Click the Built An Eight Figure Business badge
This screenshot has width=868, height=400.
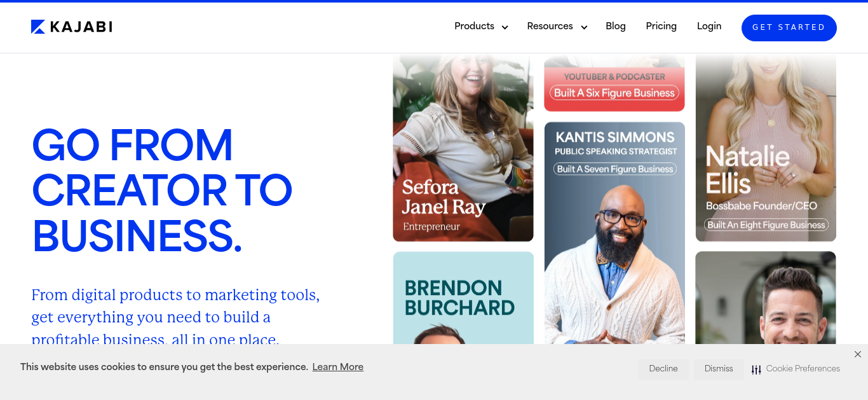click(x=766, y=224)
